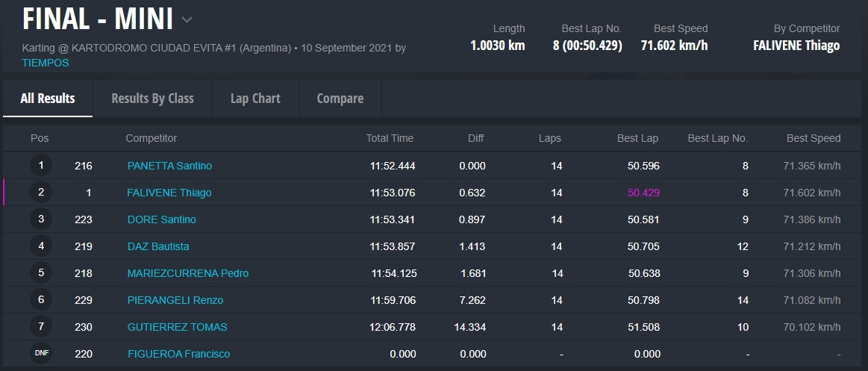Switch to the All Results tab
The height and width of the screenshot is (371, 868).
pyautogui.click(x=48, y=99)
